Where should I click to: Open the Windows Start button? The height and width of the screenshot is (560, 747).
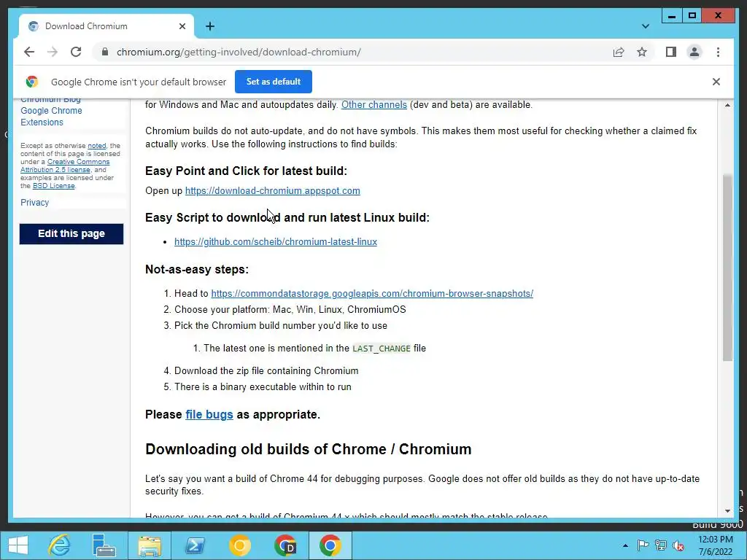(18, 545)
